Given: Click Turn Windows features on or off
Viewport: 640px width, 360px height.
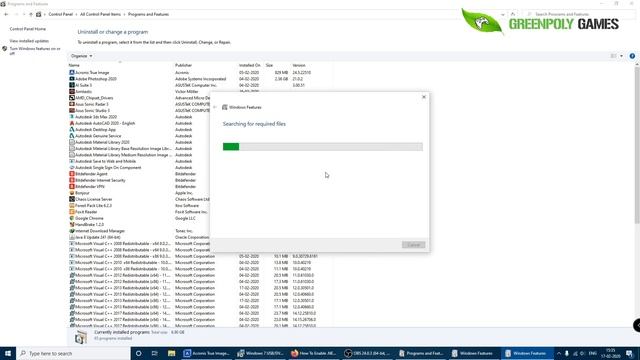Looking at the screenshot, I should pos(35,51).
